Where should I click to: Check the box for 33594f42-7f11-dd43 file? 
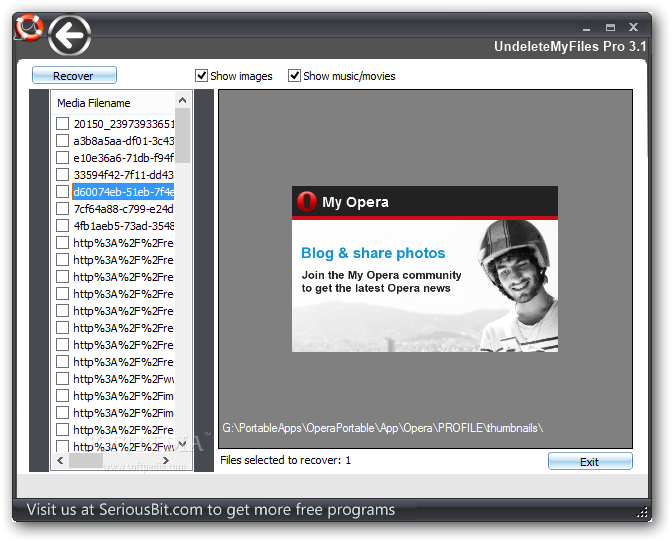63,175
